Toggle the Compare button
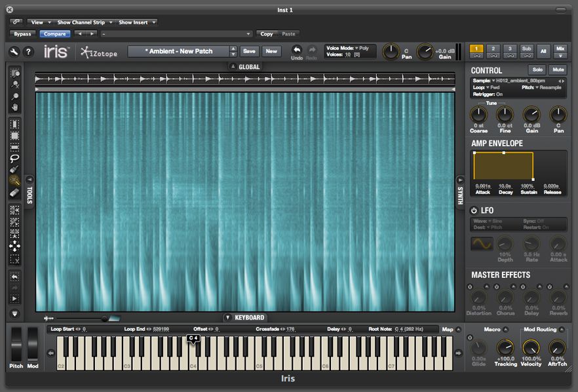The height and width of the screenshot is (392, 578). [54, 34]
